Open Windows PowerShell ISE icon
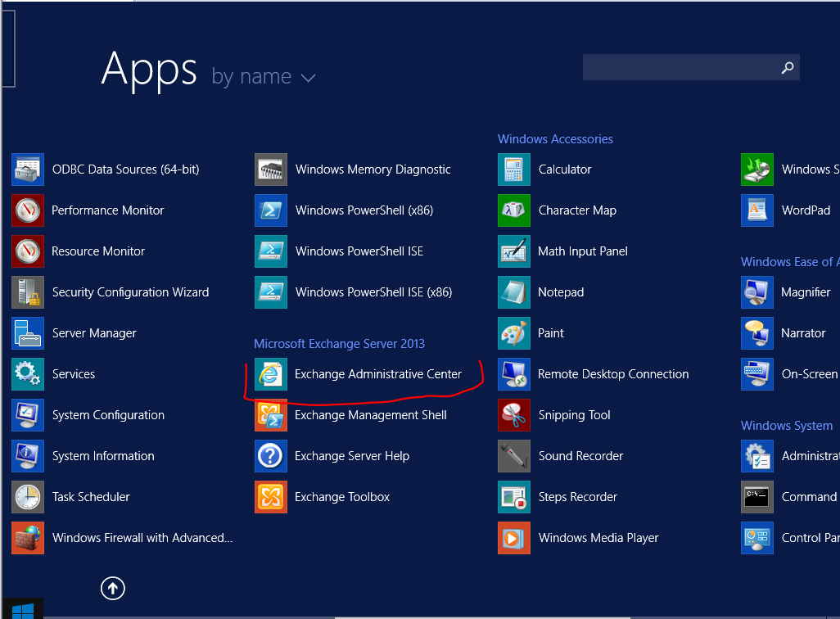Viewport: 840px width, 619px height. coord(271,251)
